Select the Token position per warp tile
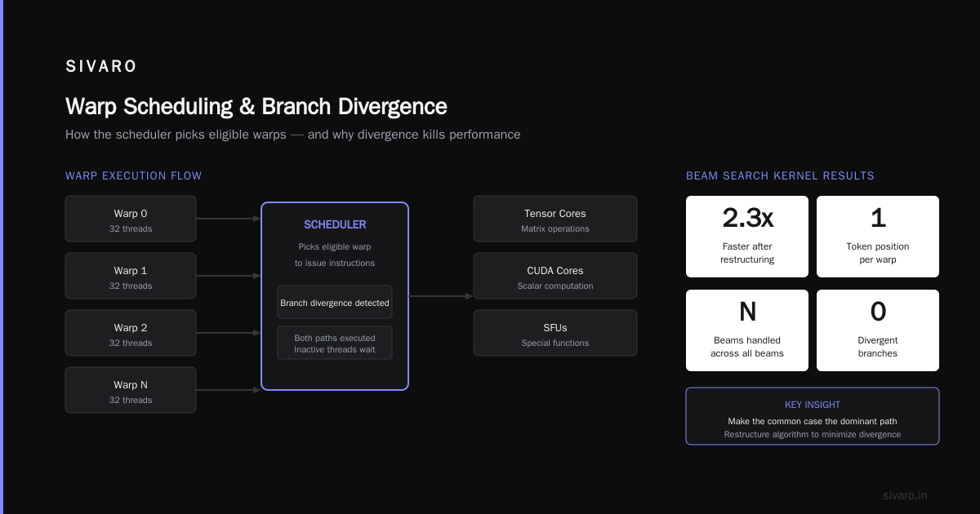 pos(878,237)
